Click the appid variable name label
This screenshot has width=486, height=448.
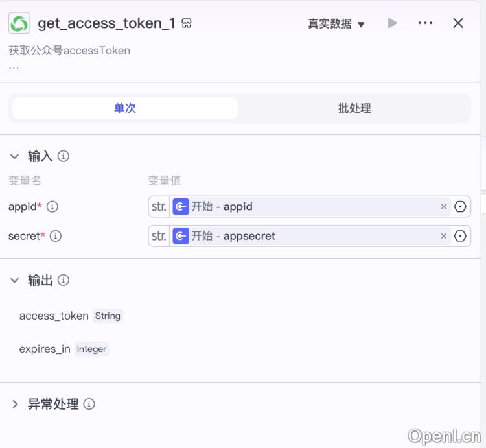point(22,206)
